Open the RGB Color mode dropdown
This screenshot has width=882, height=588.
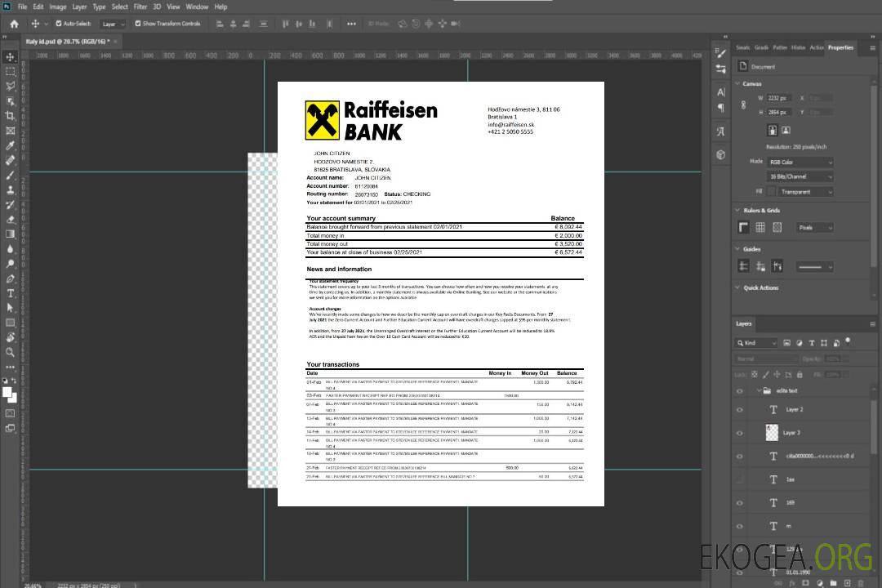coord(800,162)
